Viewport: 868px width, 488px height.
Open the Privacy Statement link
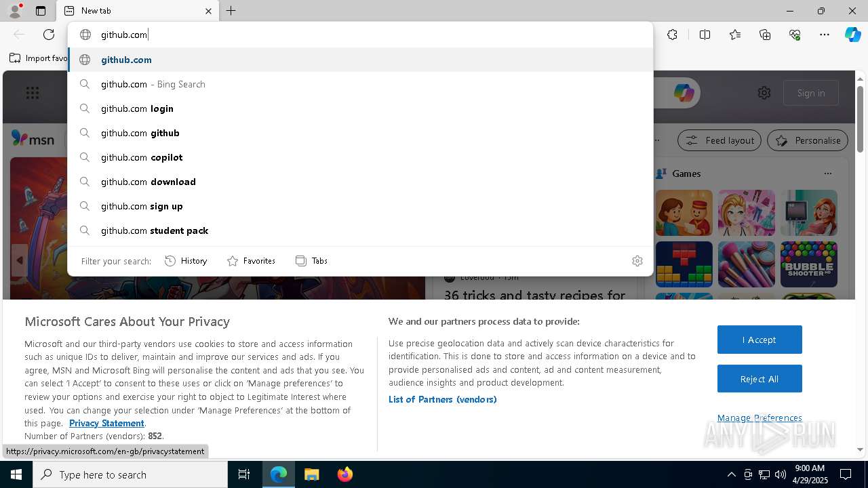(x=106, y=423)
